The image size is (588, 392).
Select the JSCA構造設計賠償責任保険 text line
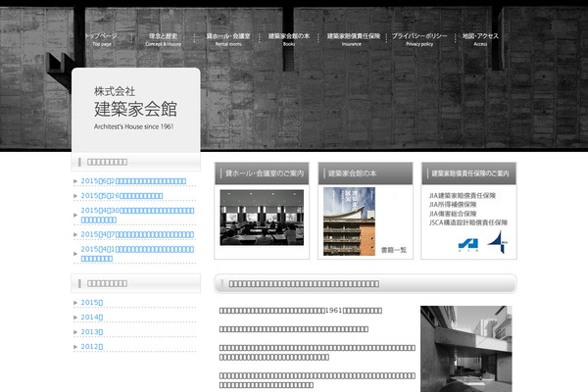pos(468,222)
